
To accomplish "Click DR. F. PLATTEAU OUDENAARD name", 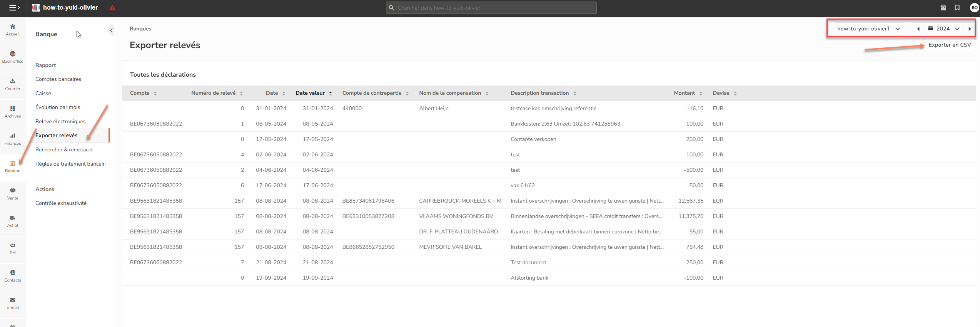I will (458, 231).
